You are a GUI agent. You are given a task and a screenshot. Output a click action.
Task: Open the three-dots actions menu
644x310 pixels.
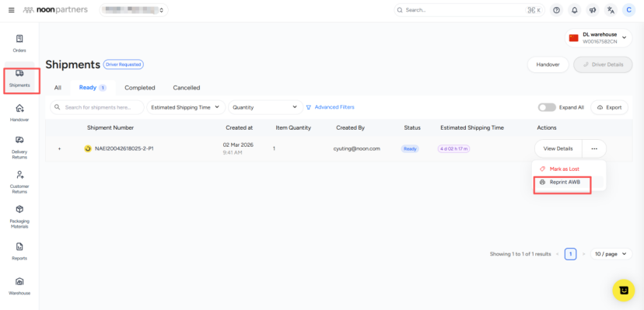tap(594, 149)
